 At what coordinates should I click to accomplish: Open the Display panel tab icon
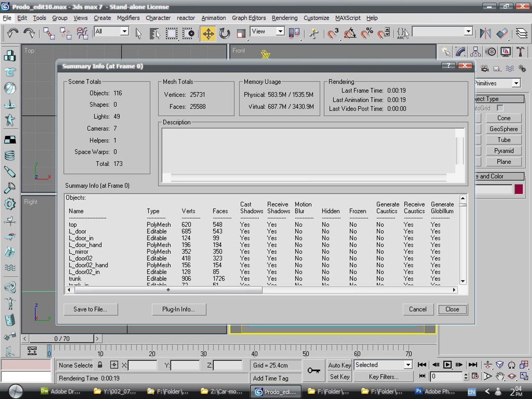click(x=506, y=52)
